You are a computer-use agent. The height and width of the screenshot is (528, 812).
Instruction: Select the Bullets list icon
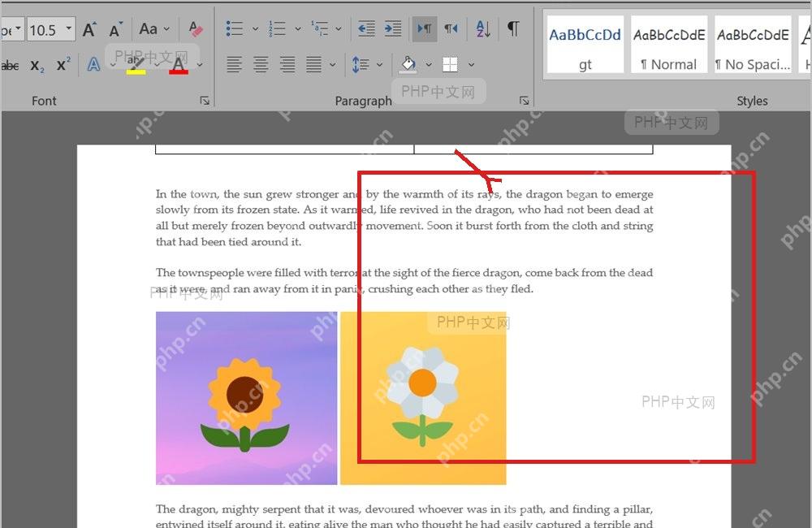235,28
